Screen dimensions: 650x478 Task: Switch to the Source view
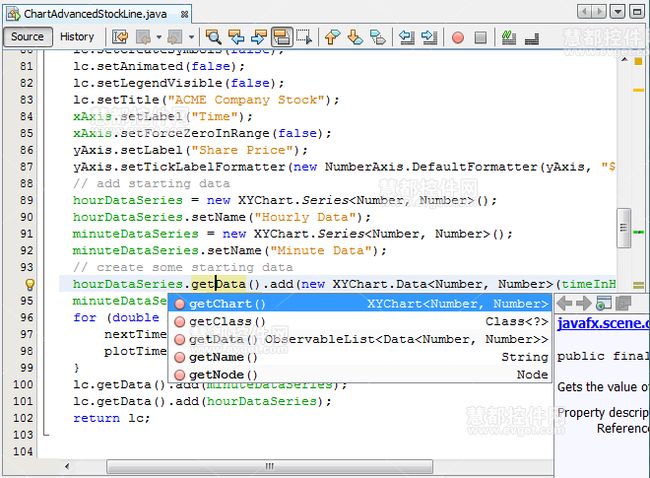pyautogui.click(x=27, y=37)
